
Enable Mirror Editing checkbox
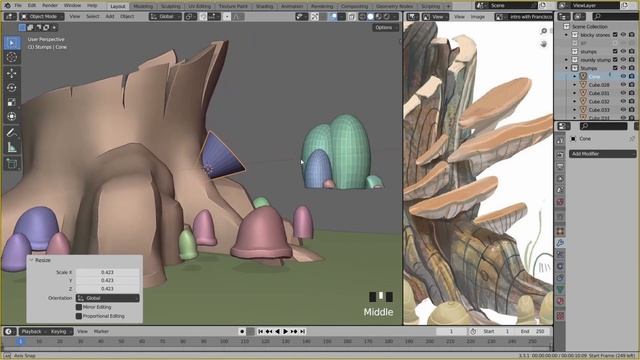[x=79, y=307]
